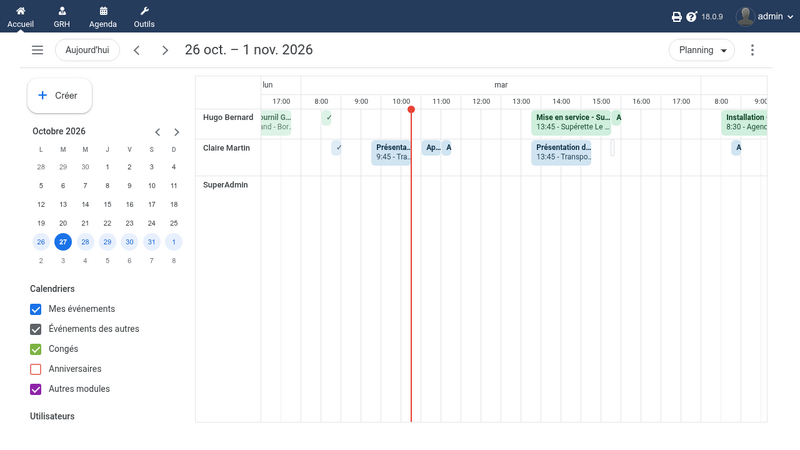Enable Anniversaires checkbox

click(36, 369)
